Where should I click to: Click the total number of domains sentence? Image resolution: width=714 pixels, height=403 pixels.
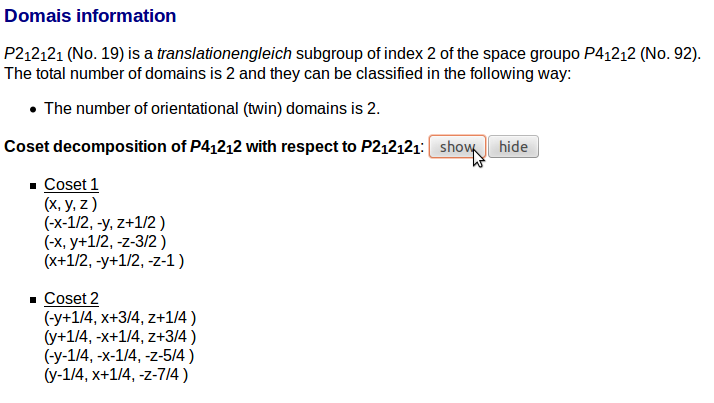coord(287,74)
